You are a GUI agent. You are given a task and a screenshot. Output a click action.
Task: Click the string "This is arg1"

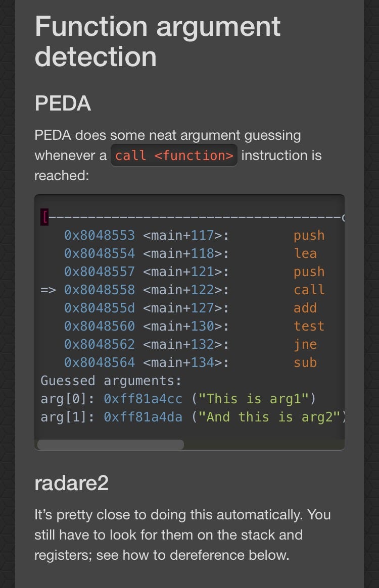tap(254, 399)
